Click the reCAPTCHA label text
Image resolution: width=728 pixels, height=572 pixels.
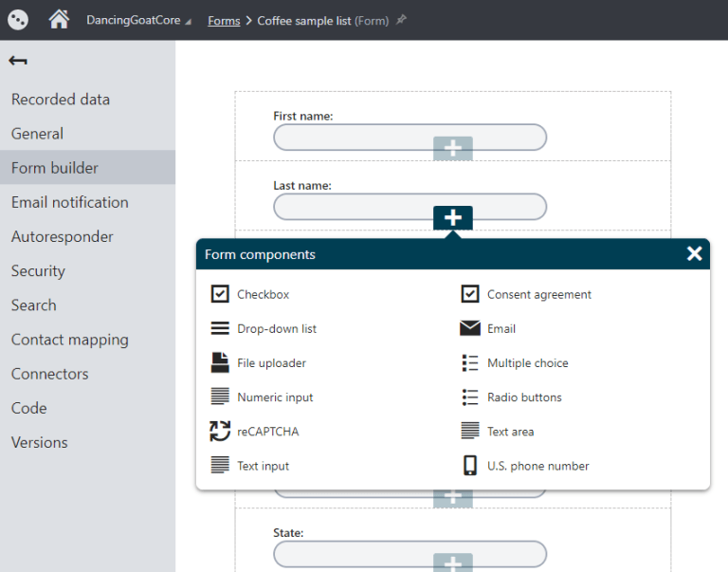point(268,432)
